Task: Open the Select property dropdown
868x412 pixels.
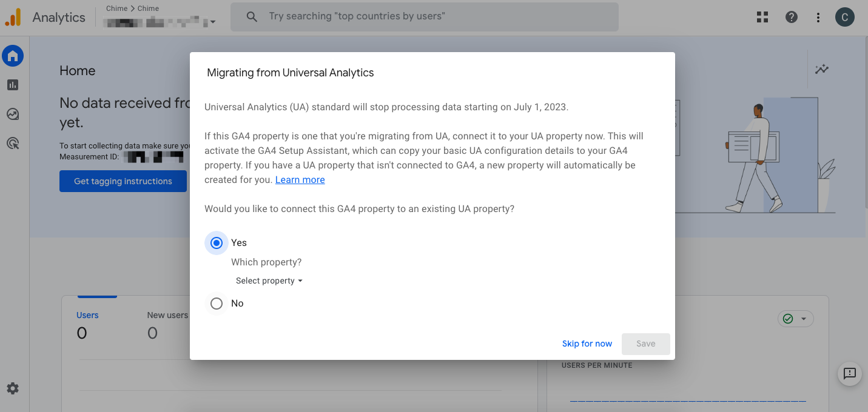Action: [x=269, y=281]
